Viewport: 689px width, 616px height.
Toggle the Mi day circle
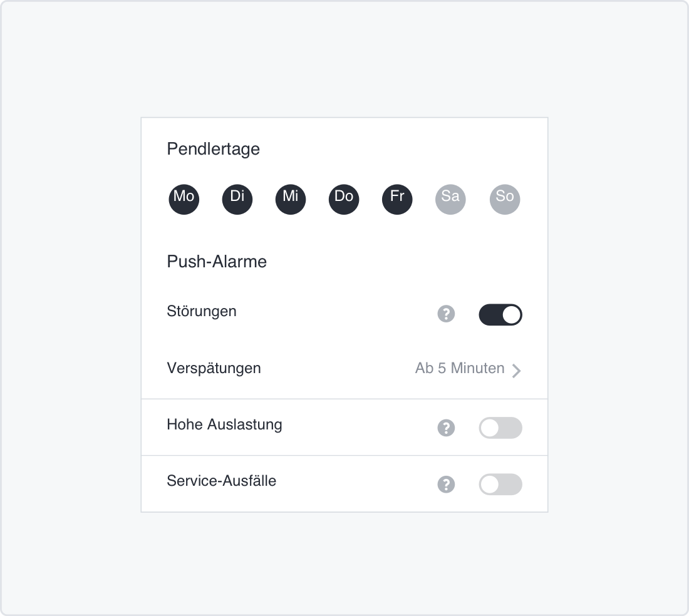point(291,200)
